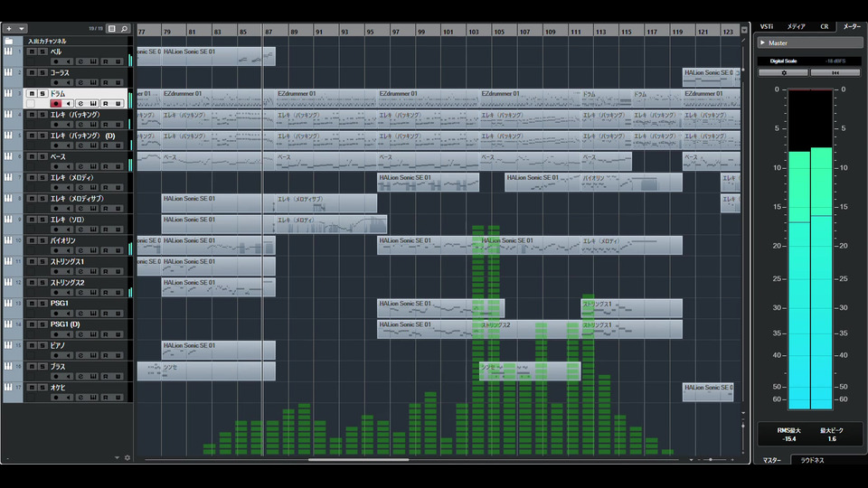
Task: Toggle monitor on the ブラス track
Action: pos(68,376)
